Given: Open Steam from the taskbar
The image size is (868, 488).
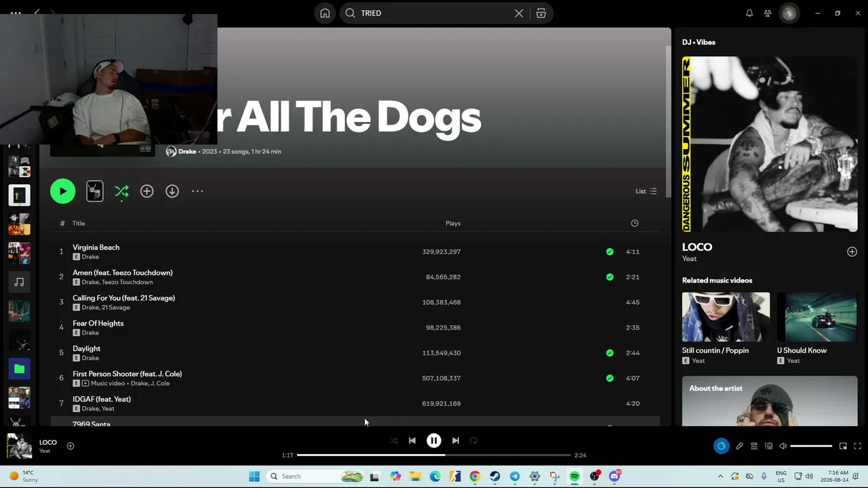Looking at the screenshot, I should click(x=495, y=476).
